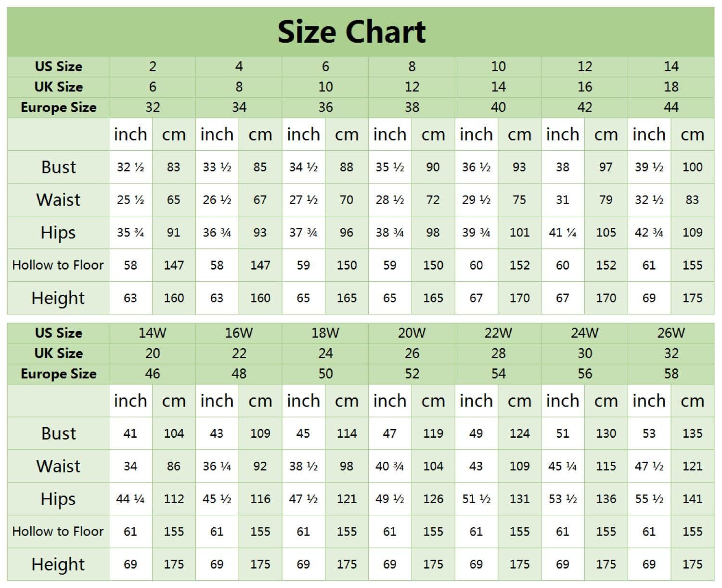Click waist value 36 ¼ inch
The width and height of the screenshot is (722, 588).
click(217, 466)
